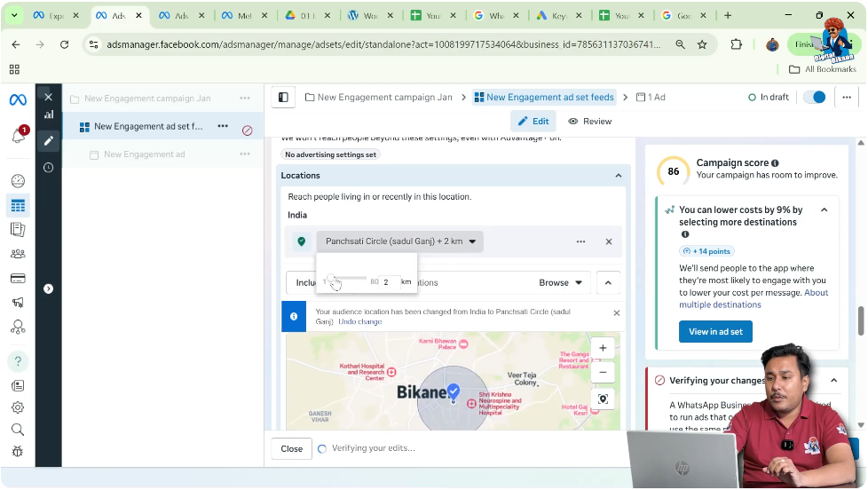The height and width of the screenshot is (490, 868).
Task: Open the bug report icon
Action: (18, 451)
